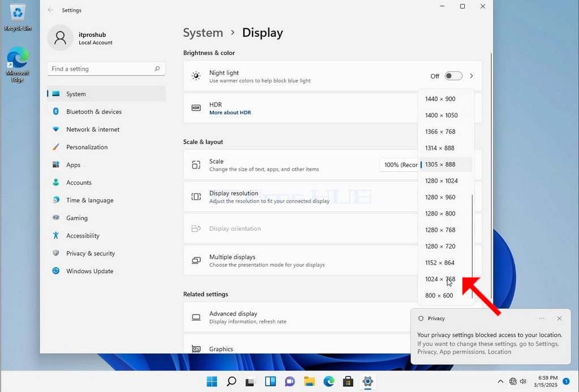Select 1152 × 864 resolution
This screenshot has width=579, height=392.
tap(446, 262)
